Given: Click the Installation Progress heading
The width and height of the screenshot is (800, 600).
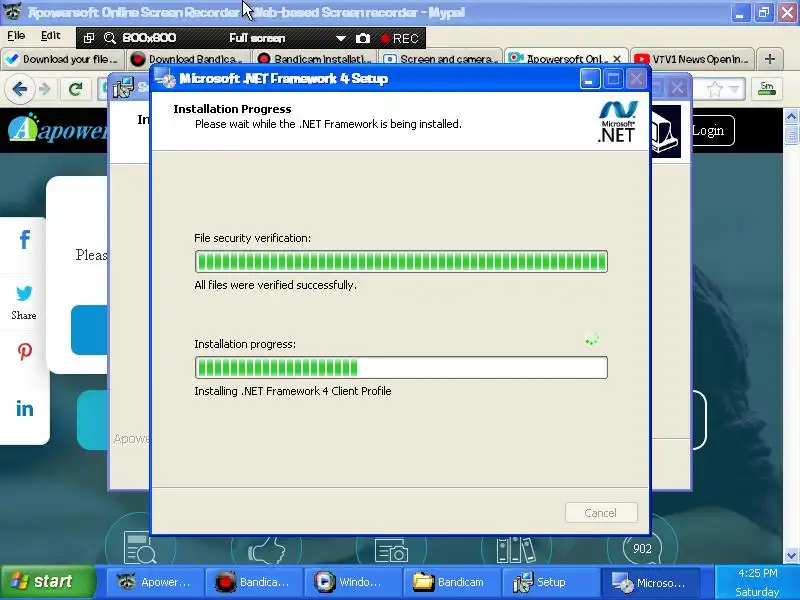Looking at the screenshot, I should click(x=232, y=109).
